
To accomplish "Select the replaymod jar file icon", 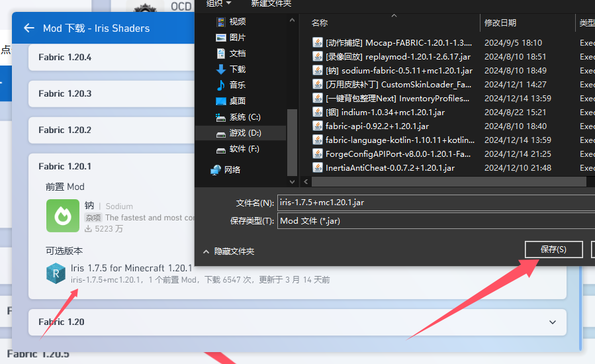I will (317, 56).
